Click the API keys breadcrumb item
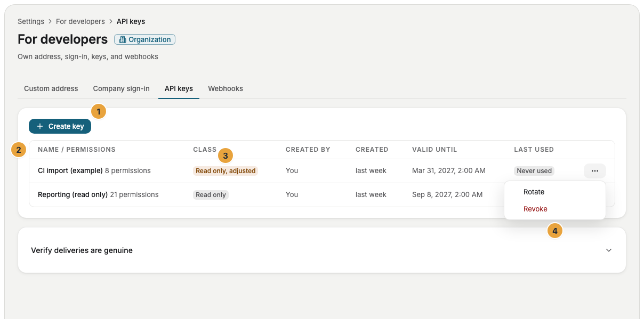644x319 pixels. [x=131, y=22]
